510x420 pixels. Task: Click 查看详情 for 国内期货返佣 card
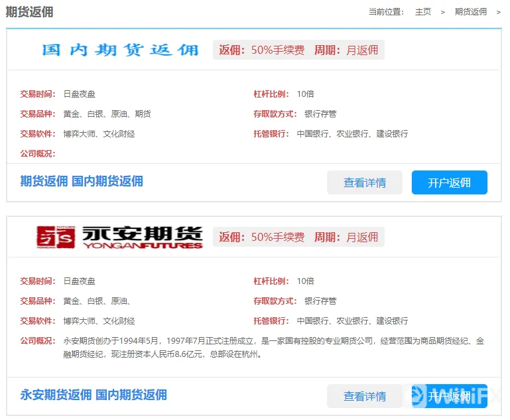[x=365, y=182]
